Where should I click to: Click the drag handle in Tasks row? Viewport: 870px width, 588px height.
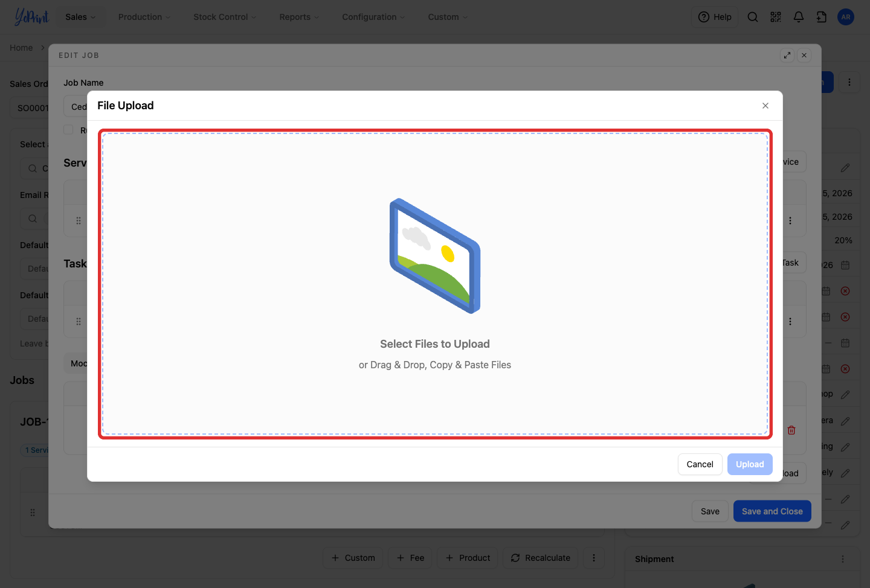click(79, 321)
